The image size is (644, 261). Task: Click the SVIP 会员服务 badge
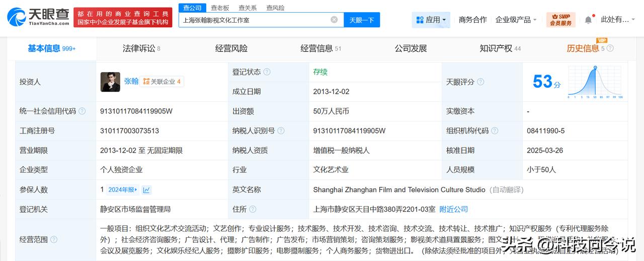[x=560, y=20]
